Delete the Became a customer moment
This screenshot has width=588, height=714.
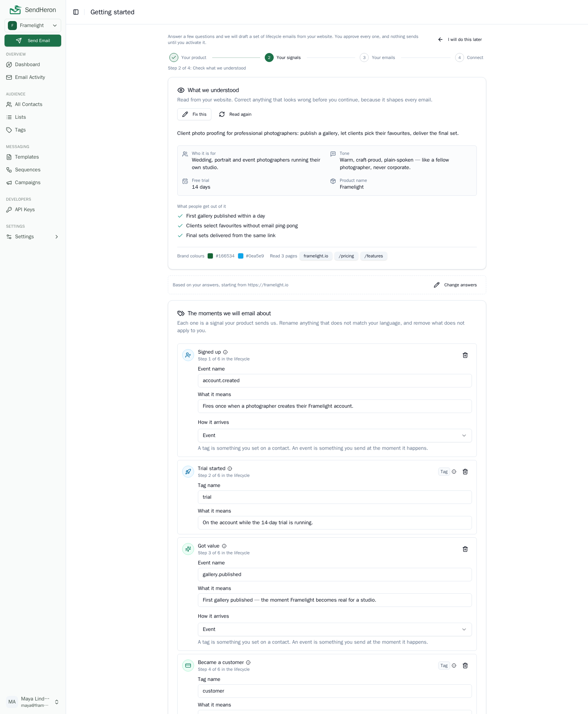(465, 666)
